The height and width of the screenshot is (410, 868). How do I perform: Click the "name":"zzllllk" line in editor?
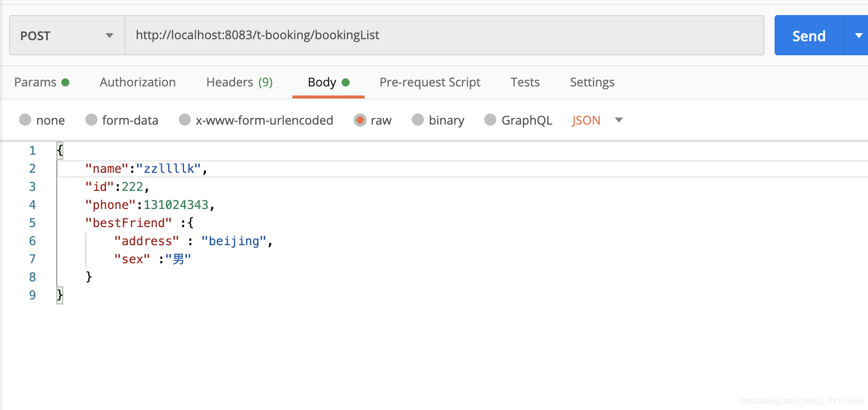[146, 168]
